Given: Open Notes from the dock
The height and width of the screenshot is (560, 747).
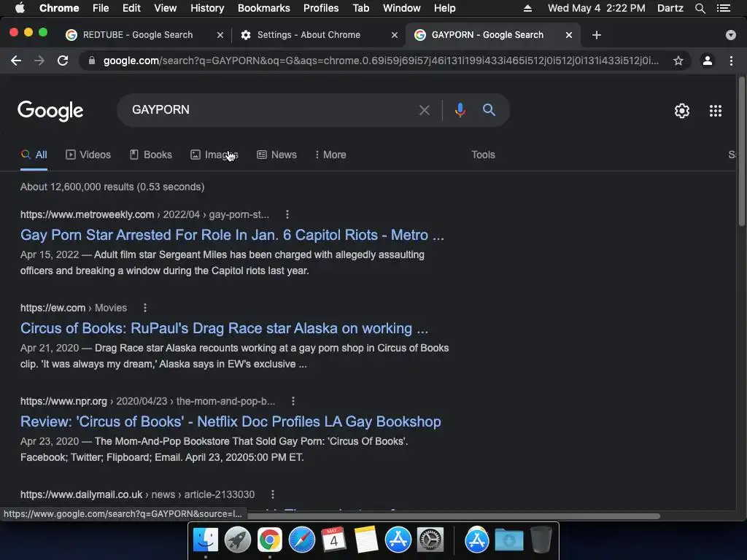Looking at the screenshot, I should point(366,540).
